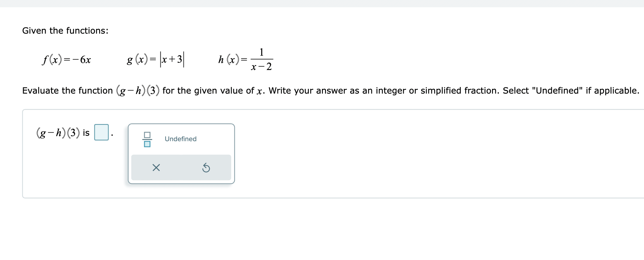
Task: Clear the answer using the X icon
Action: click(156, 168)
